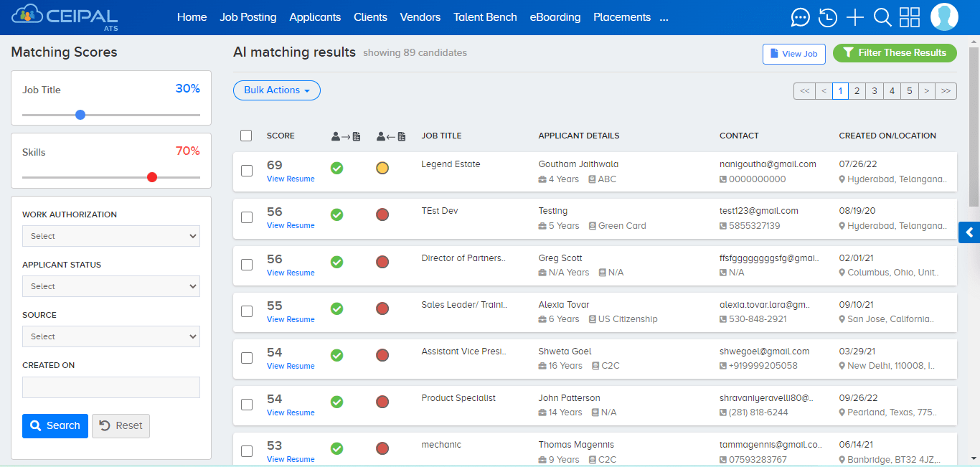Toggle the select-all checkbox in table header
Image resolution: width=980 pixels, height=467 pixels.
(x=246, y=135)
